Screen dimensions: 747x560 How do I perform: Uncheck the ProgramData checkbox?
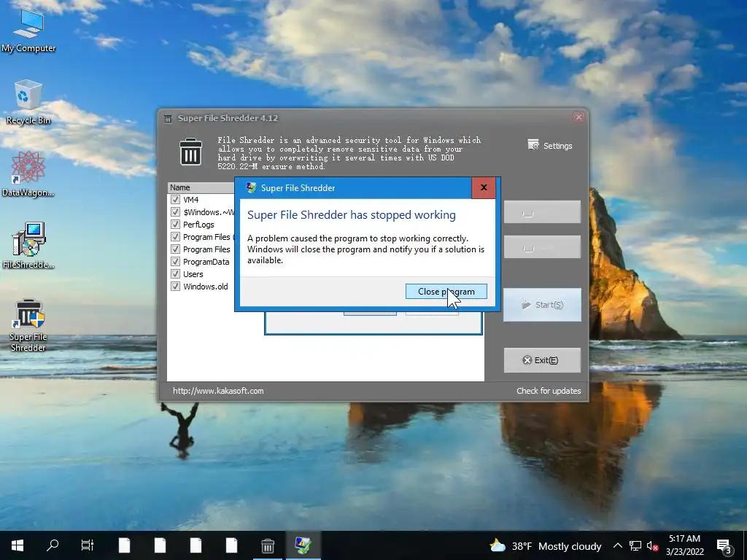coord(175,262)
